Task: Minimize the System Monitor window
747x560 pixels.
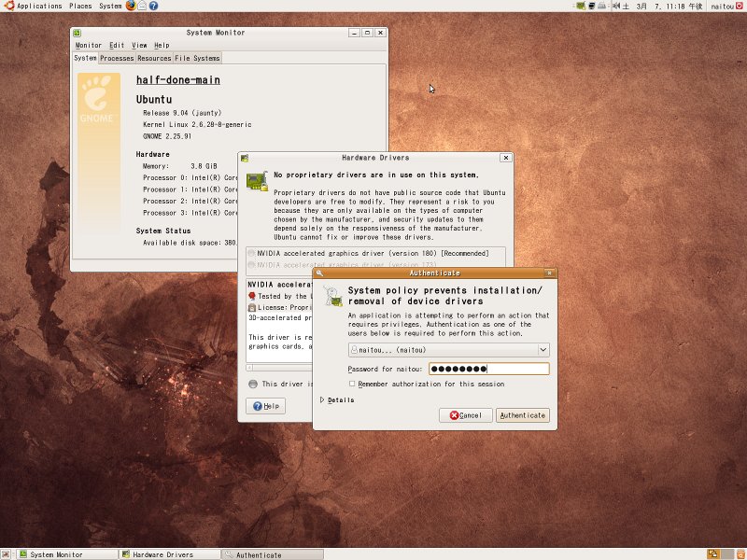Action: coord(354,33)
